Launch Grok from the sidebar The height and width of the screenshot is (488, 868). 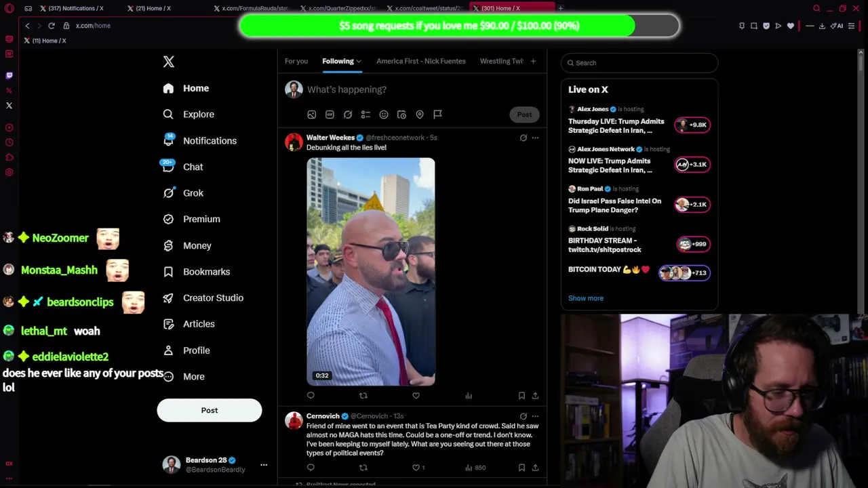[x=183, y=193]
